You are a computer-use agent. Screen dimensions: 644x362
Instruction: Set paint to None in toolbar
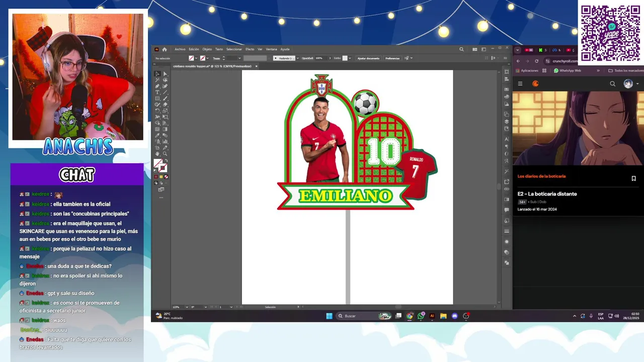click(167, 176)
